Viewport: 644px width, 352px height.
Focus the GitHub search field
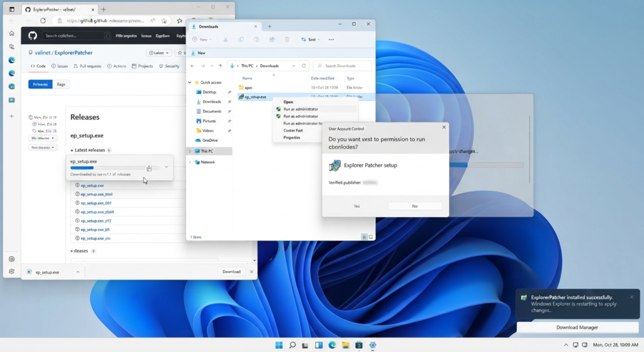[x=76, y=36]
